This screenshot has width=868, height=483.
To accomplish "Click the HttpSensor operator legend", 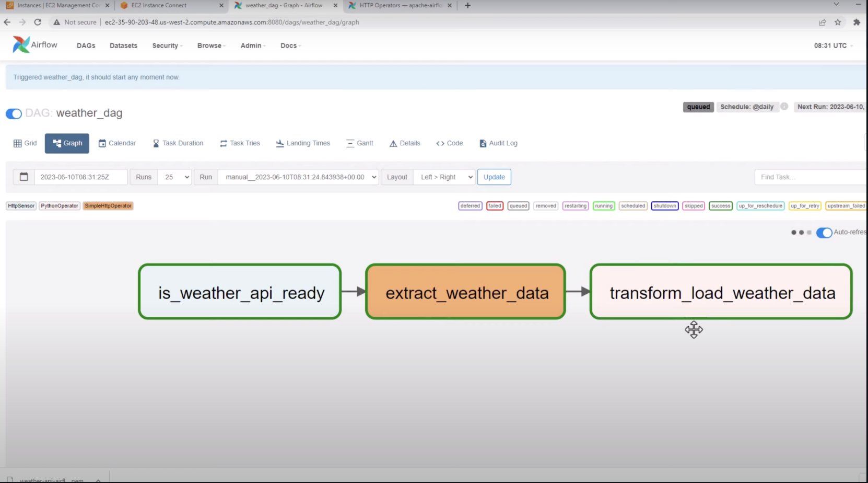I will click(21, 206).
